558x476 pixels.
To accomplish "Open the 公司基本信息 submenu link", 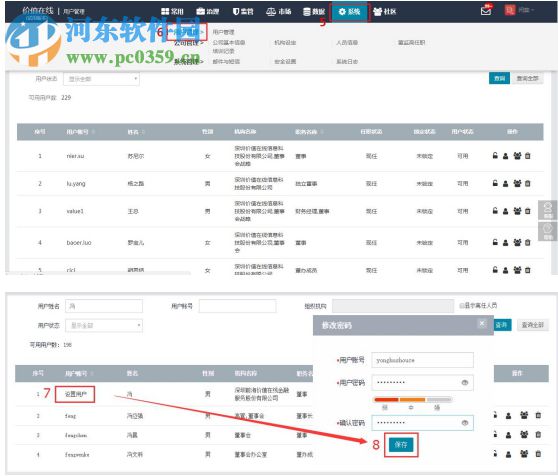I will click(229, 42).
